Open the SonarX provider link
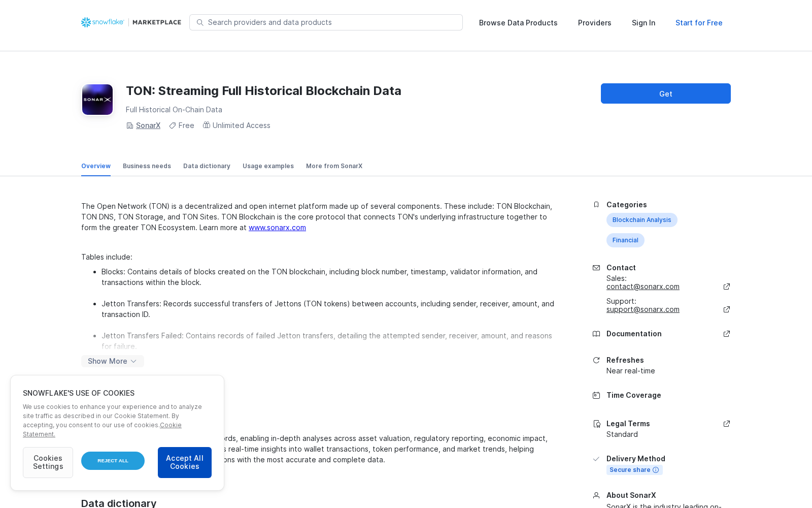The width and height of the screenshot is (812, 508). (148, 125)
